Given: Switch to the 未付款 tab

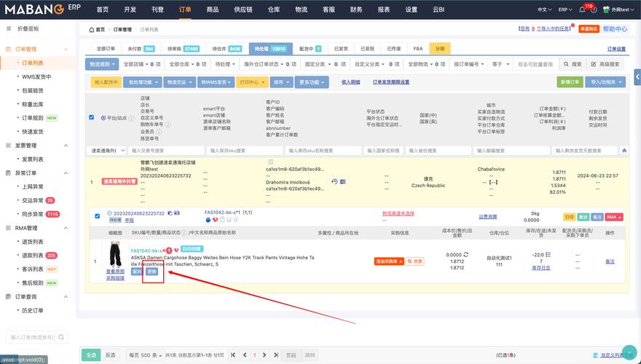Looking at the screenshot, I should point(141,49).
